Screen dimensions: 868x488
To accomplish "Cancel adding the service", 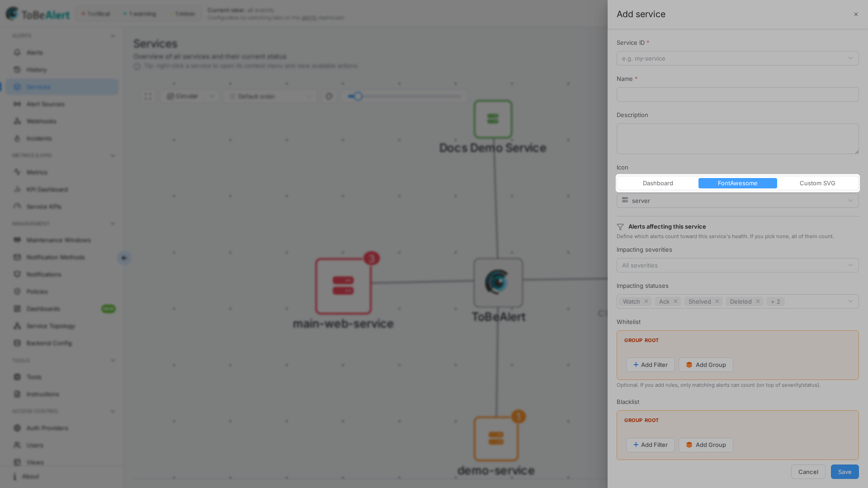I will 808,472.
